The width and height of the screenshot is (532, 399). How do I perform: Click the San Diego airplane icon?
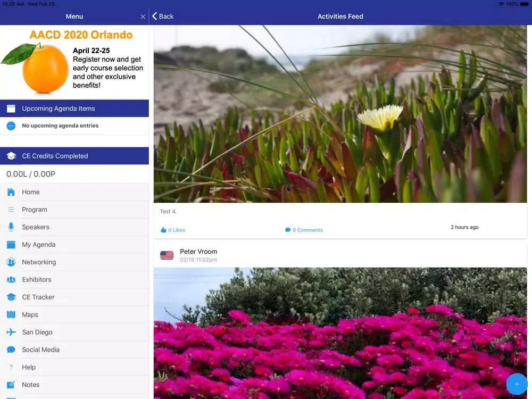[x=11, y=332]
